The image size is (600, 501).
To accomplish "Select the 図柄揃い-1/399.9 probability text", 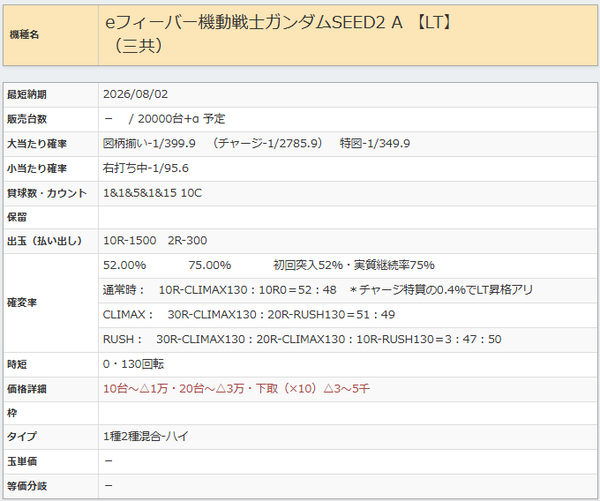I will pyautogui.click(x=149, y=144).
